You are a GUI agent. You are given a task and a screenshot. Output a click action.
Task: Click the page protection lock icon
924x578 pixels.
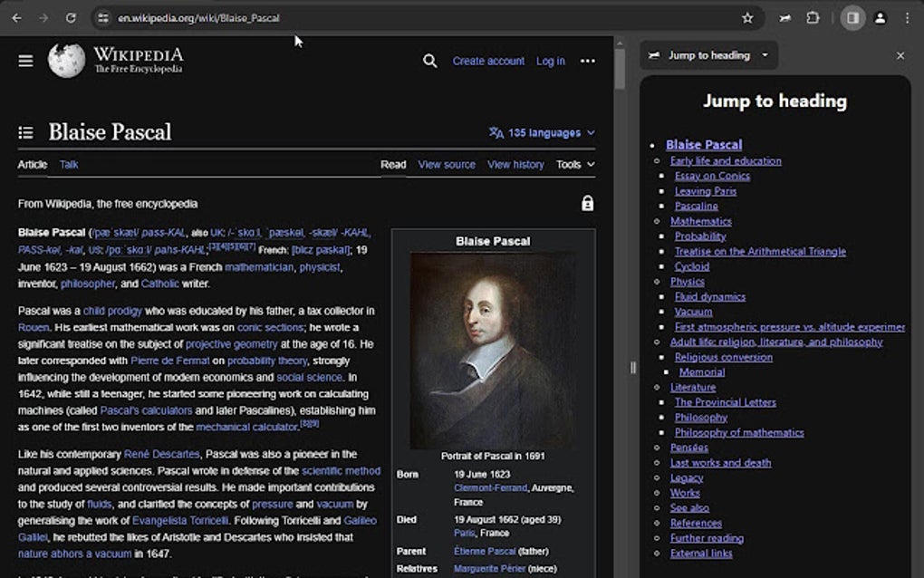point(587,203)
